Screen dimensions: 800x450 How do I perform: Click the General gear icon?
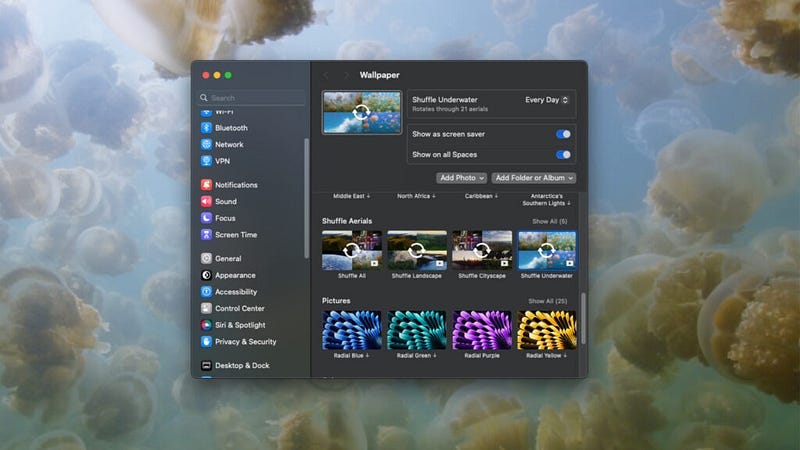tap(206, 258)
